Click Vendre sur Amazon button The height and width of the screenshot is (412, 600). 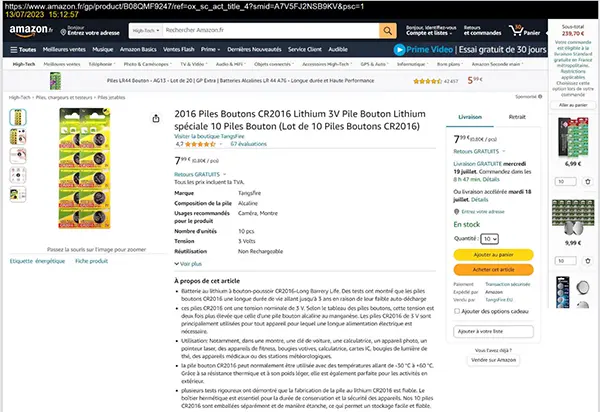pyautogui.click(x=493, y=360)
